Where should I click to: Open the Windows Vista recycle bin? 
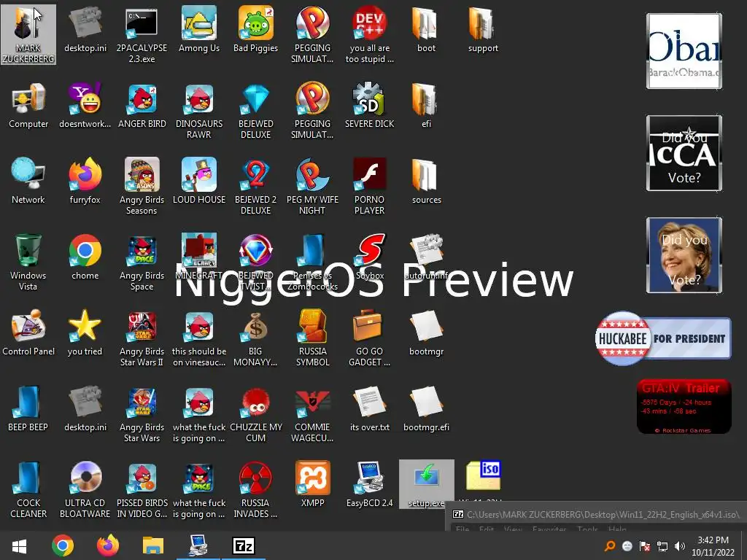pos(28,262)
